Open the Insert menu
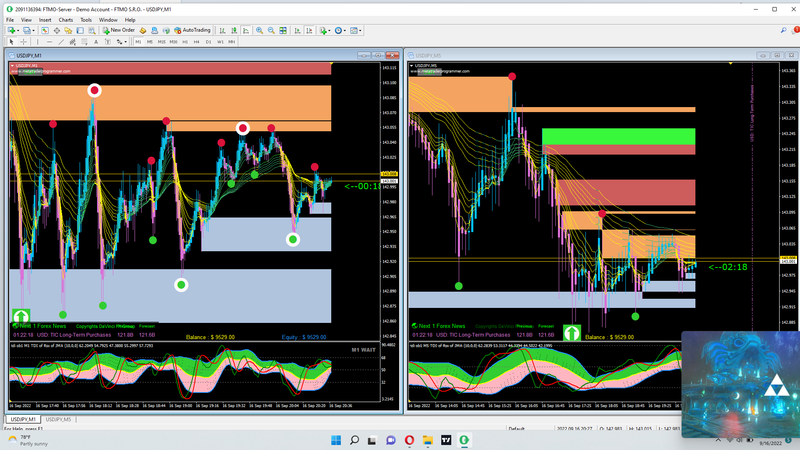The width and height of the screenshot is (800, 450). (x=45, y=20)
